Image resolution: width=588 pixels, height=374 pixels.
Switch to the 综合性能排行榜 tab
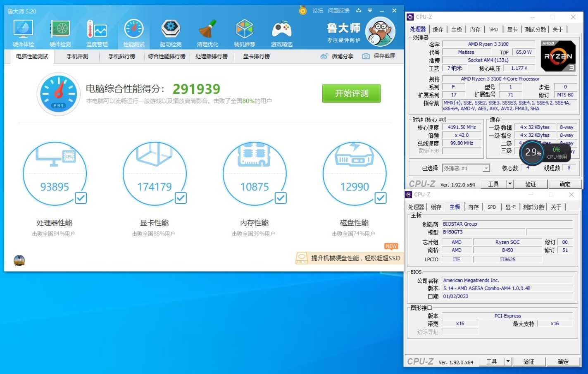click(x=167, y=56)
